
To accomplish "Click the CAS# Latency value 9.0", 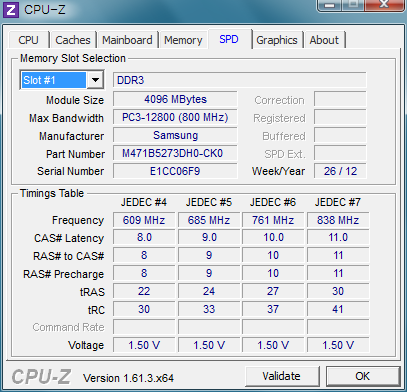I will 209,238.
